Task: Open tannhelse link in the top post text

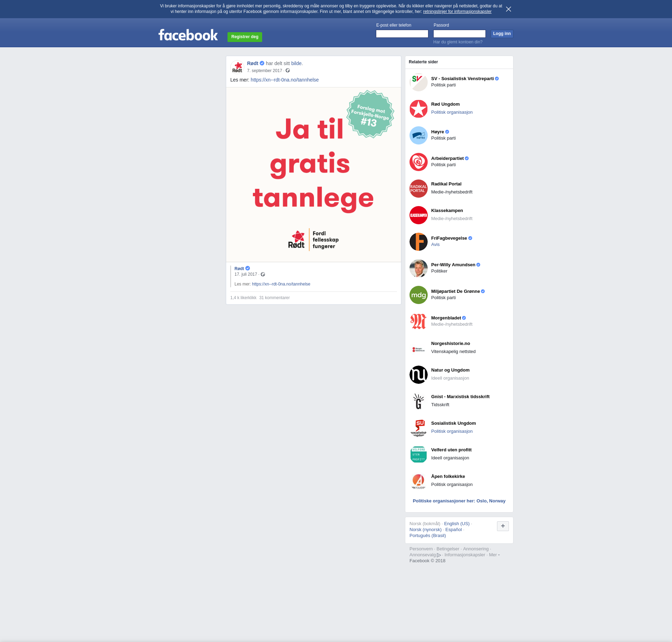Action: tap(285, 80)
